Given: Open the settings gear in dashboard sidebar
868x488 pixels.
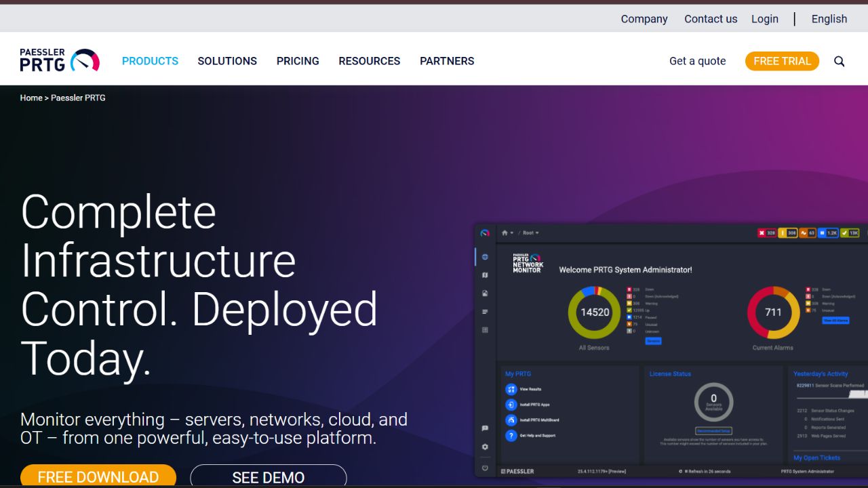Looking at the screenshot, I should click(x=485, y=447).
